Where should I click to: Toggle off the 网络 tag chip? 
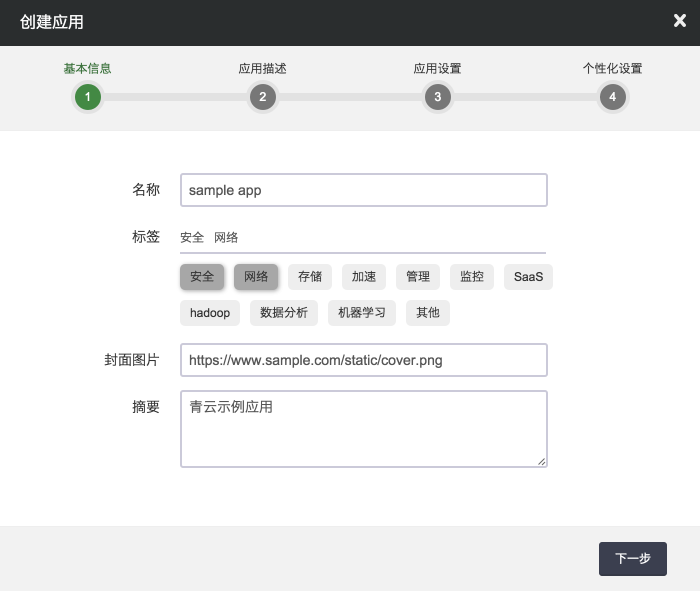pos(256,277)
